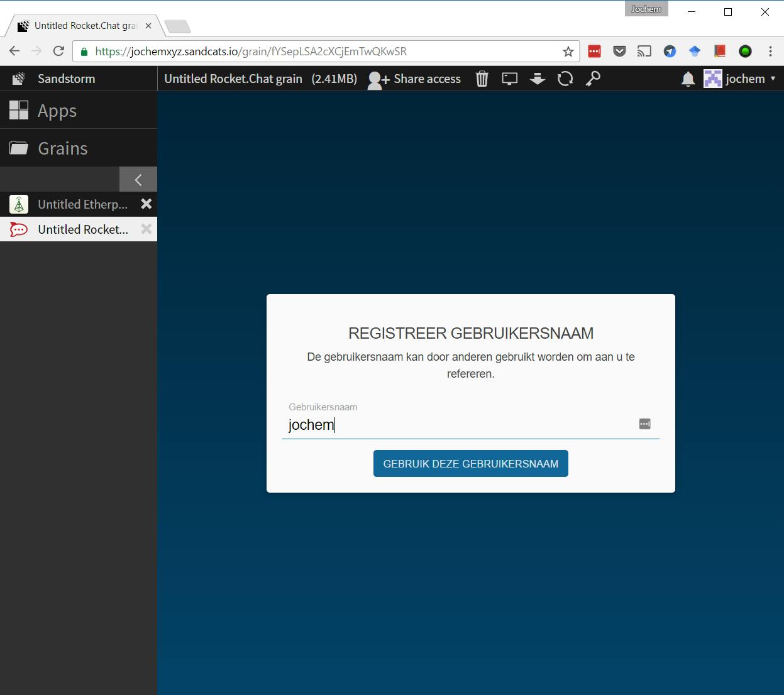
Task: Open the blue paper plane extension icon
Action: click(x=670, y=52)
